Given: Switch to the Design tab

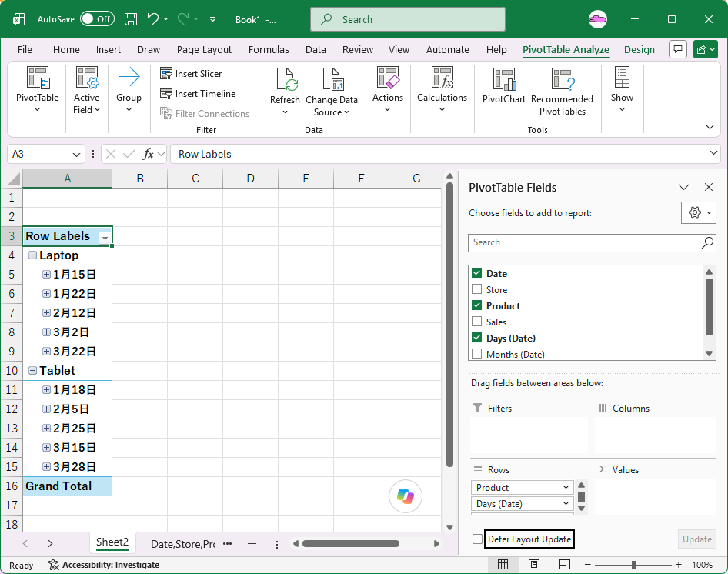Looking at the screenshot, I should click(640, 50).
